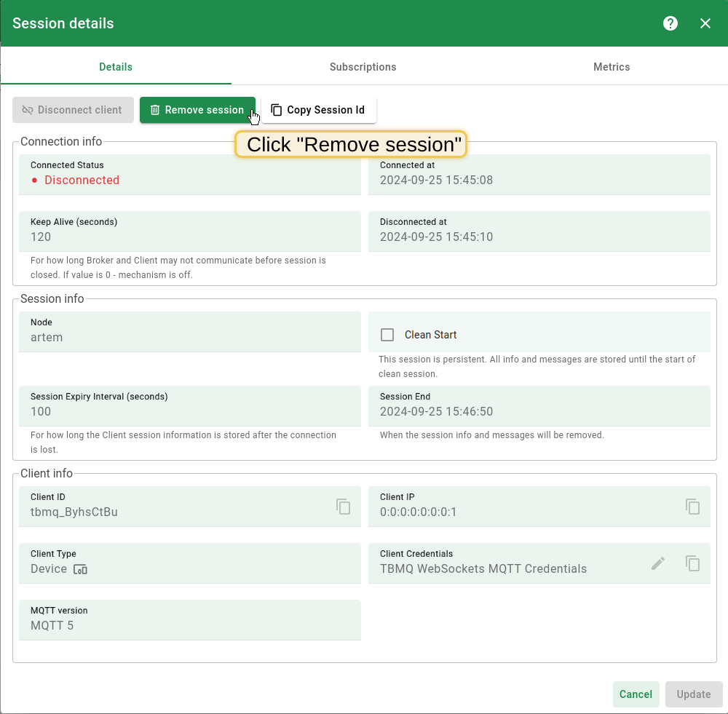Select the MQTT version field

[x=189, y=625]
